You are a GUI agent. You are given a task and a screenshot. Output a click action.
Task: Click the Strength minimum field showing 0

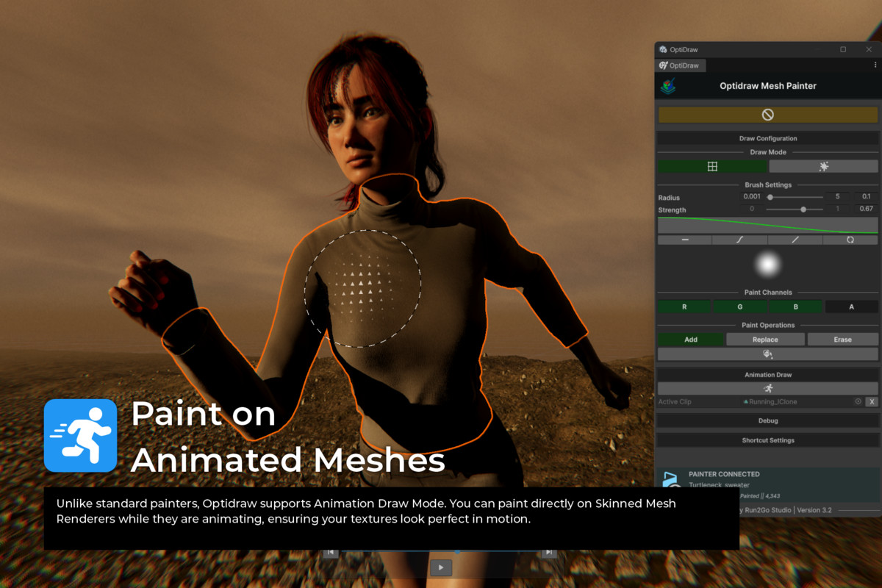pos(752,209)
